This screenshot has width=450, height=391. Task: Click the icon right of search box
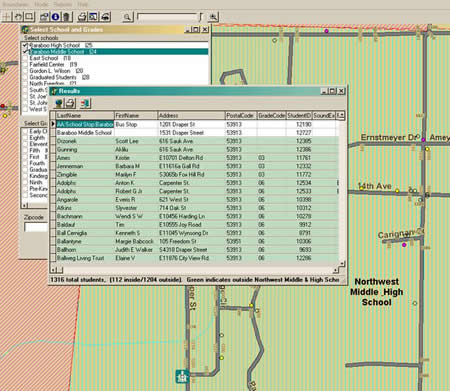pos(213,17)
